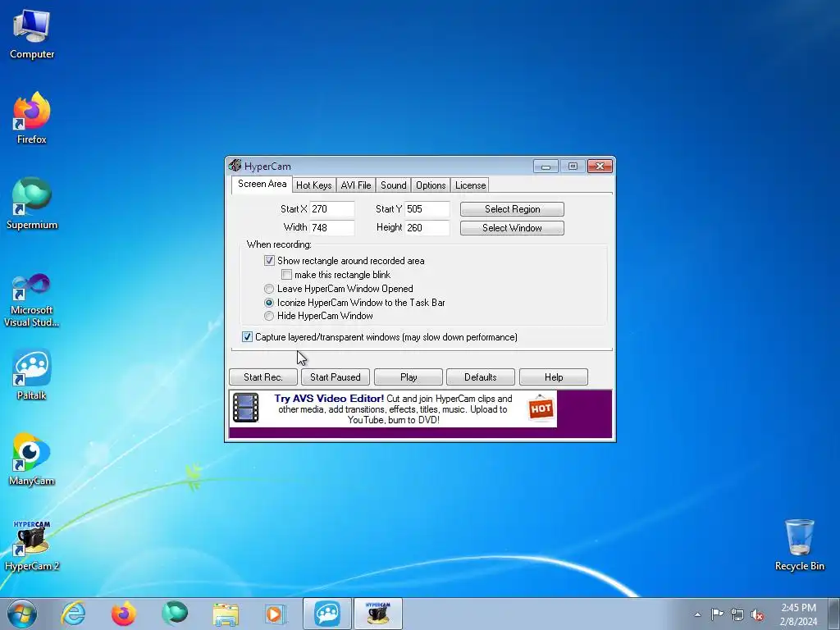Focus the Width input field
The width and height of the screenshot is (840, 630).
click(x=331, y=228)
